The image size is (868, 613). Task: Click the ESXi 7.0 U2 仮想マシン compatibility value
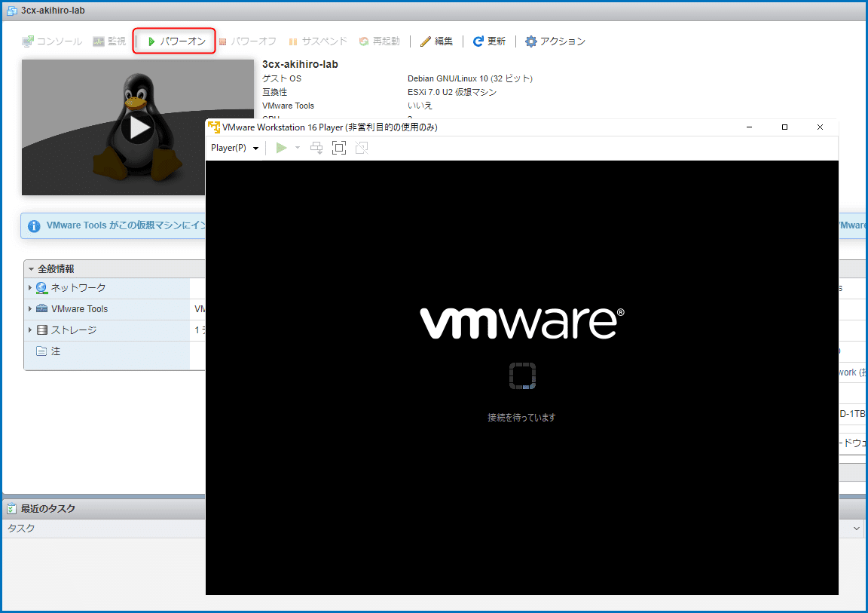(x=452, y=92)
